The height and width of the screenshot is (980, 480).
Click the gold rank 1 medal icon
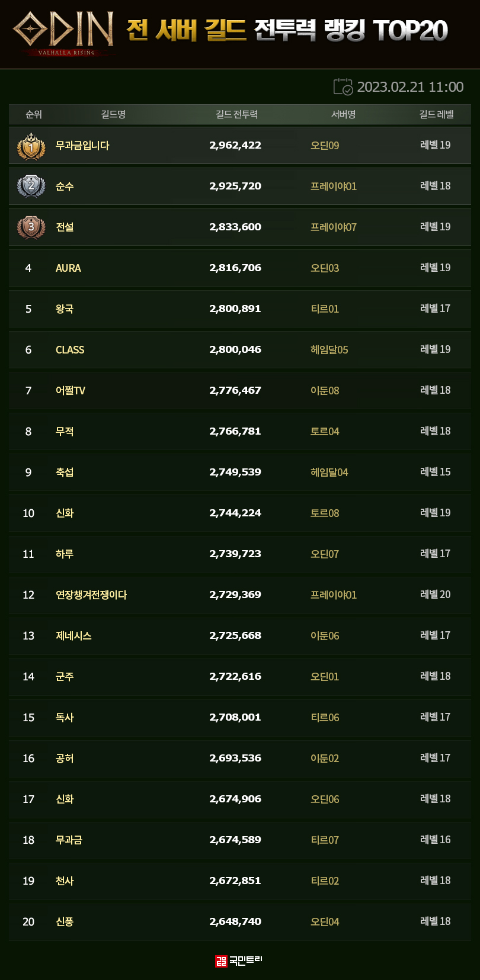click(31, 146)
